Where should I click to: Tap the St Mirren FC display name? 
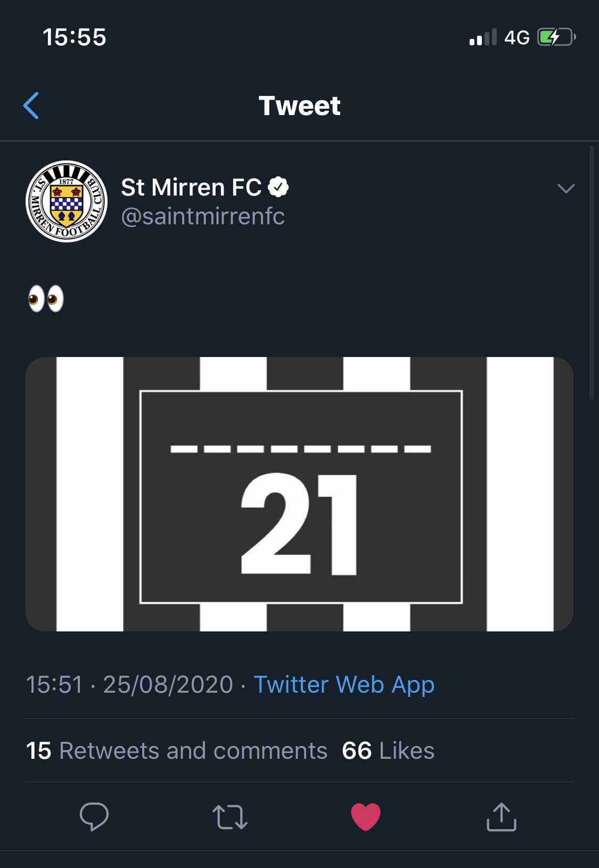[x=191, y=187]
